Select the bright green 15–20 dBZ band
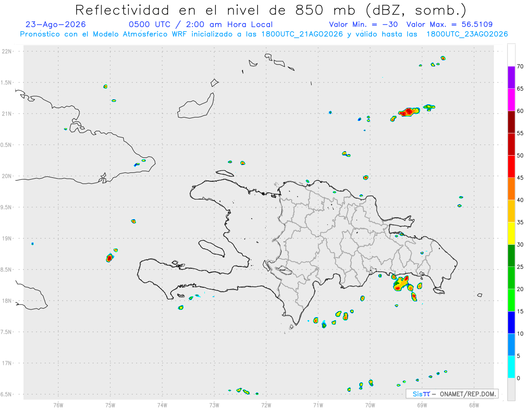532x411 pixels. 511,300
